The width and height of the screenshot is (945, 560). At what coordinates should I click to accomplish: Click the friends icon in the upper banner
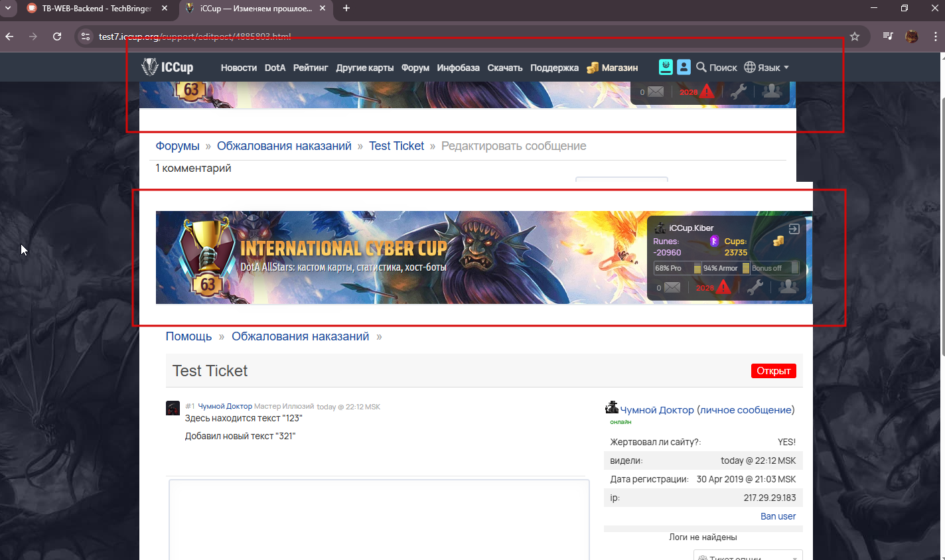(772, 91)
